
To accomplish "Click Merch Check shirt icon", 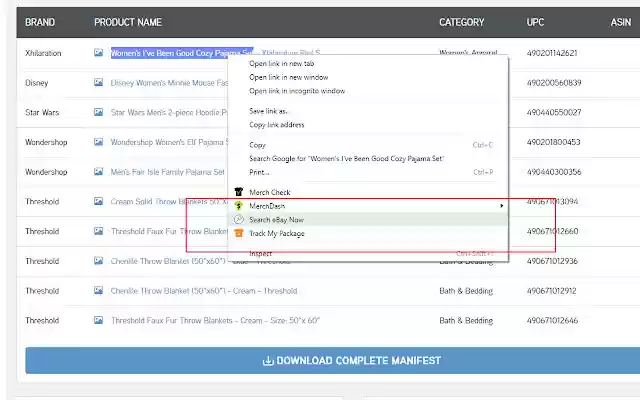I will coord(239,192).
